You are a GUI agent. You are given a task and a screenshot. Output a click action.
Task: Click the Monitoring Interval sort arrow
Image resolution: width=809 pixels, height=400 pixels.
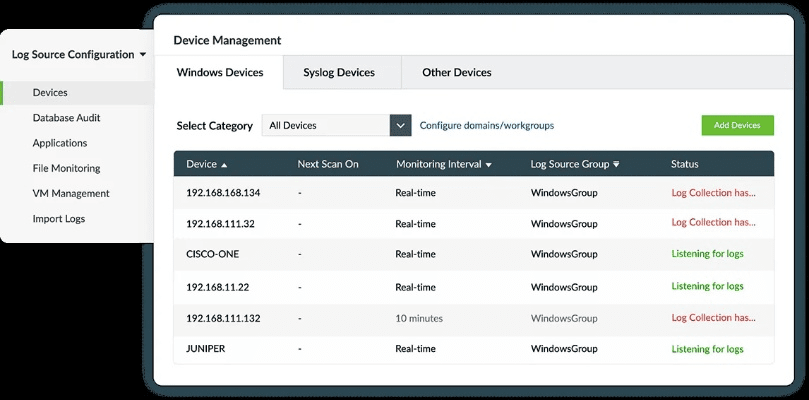point(488,164)
